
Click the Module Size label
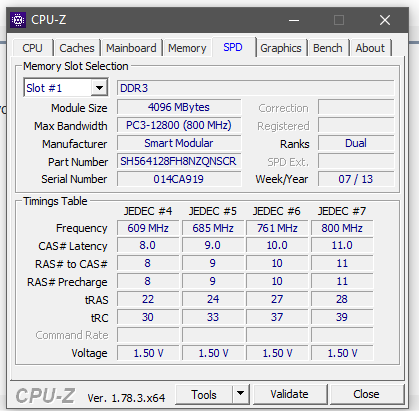pyautogui.click(x=79, y=108)
